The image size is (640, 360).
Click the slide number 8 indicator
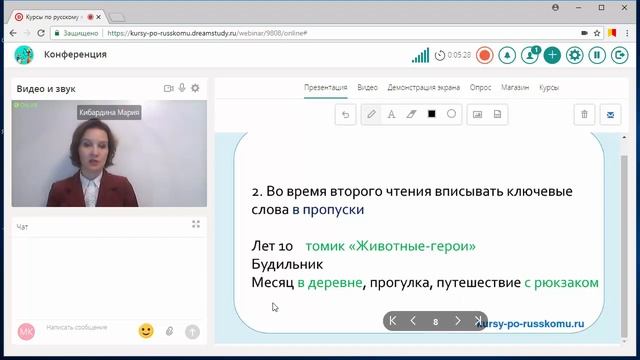coord(436,322)
